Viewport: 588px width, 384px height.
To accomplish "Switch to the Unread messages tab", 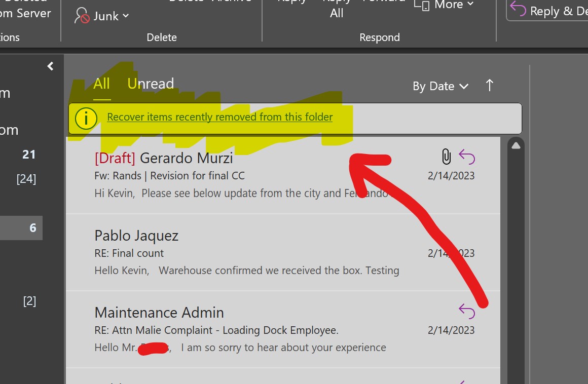I will (151, 84).
